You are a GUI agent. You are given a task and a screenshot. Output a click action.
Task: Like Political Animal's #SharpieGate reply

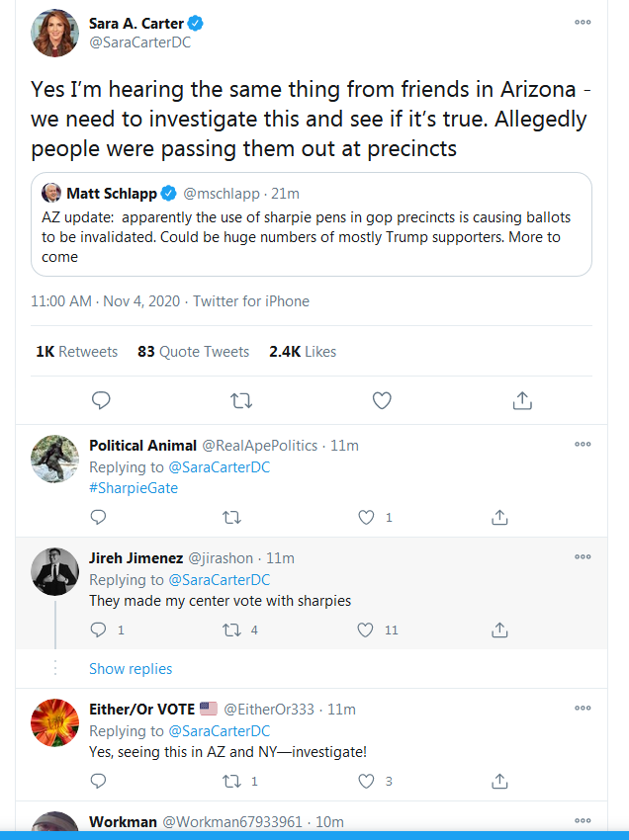point(366,517)
